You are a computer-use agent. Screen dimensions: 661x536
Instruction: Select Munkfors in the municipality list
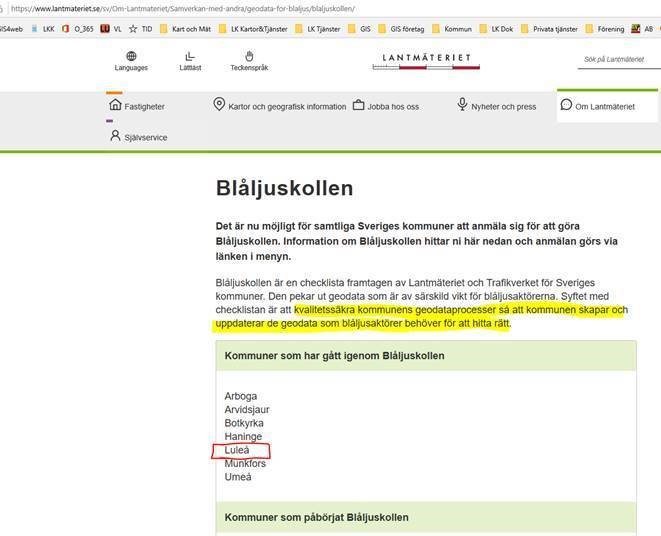pos(245,463)
